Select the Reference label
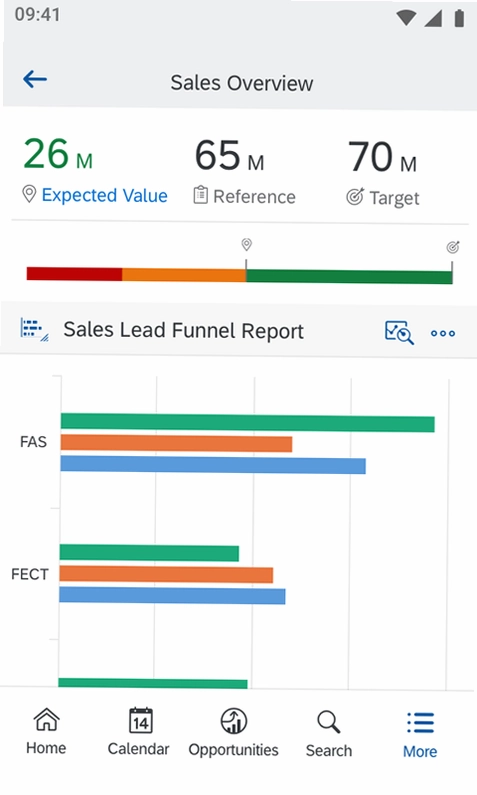 coord(254,197)
